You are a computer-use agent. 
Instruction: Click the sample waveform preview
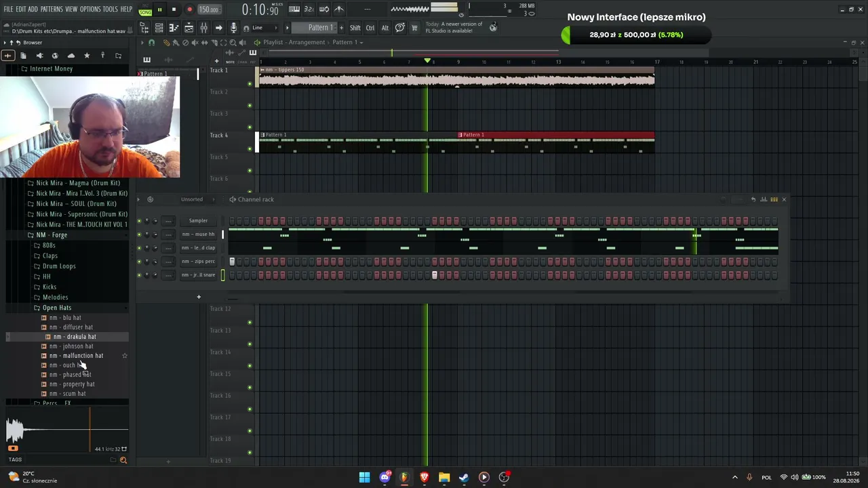pos(67,430)
